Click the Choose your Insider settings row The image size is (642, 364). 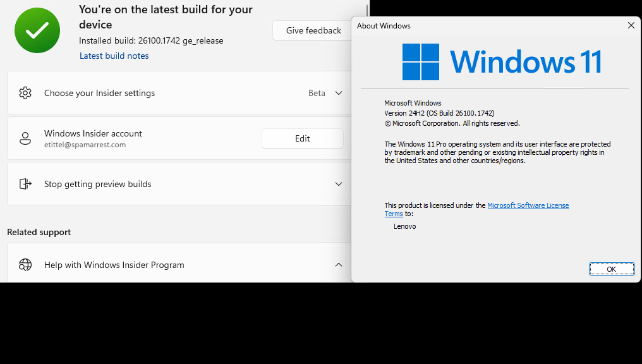point(179,93)
